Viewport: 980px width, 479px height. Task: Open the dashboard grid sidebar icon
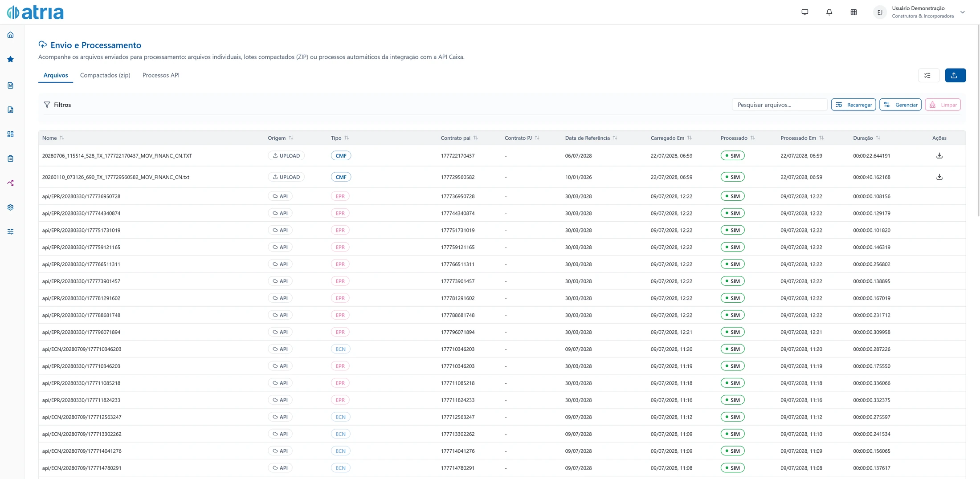pyautogui.click(x=11, y=134)
